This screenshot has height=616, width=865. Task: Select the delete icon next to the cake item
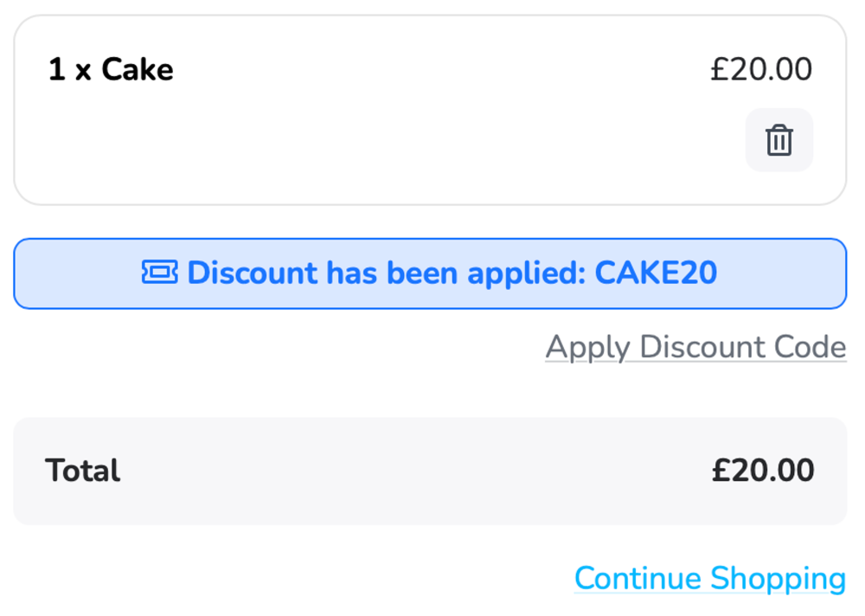click(778, 139)
